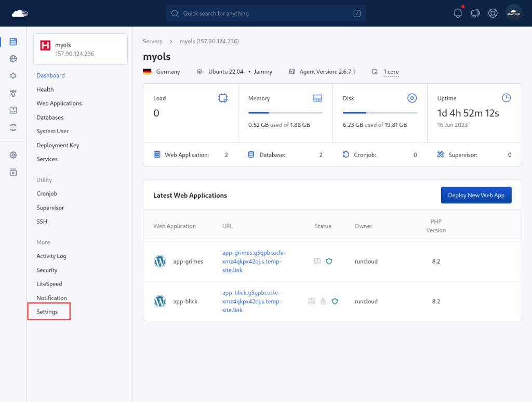Screen dimensions: 532x402
Task: Select the team members icon in the left rail
Action: click(x=13, y=93)
